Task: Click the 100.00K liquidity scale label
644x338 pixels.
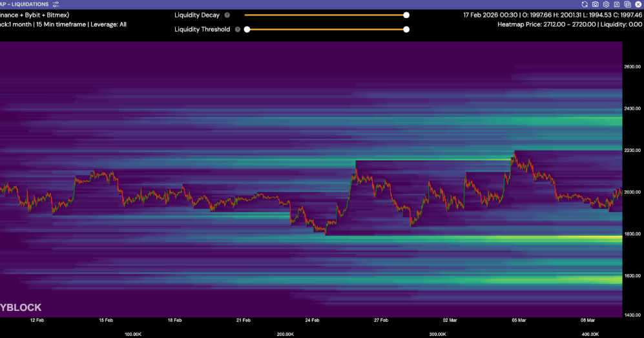Action: tap(133, 334)
